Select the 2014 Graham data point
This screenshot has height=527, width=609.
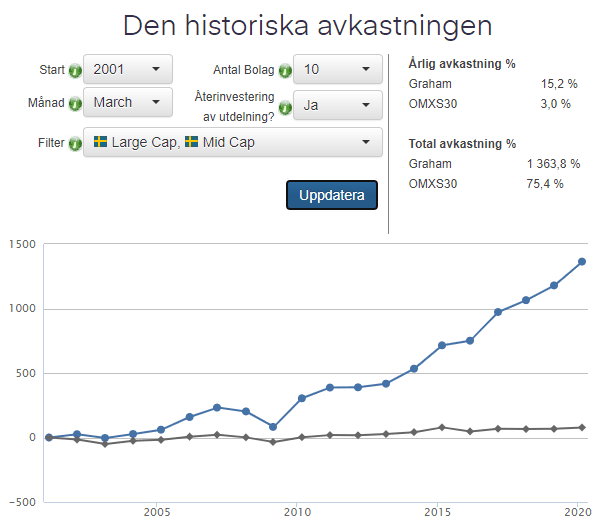point(414,369)
